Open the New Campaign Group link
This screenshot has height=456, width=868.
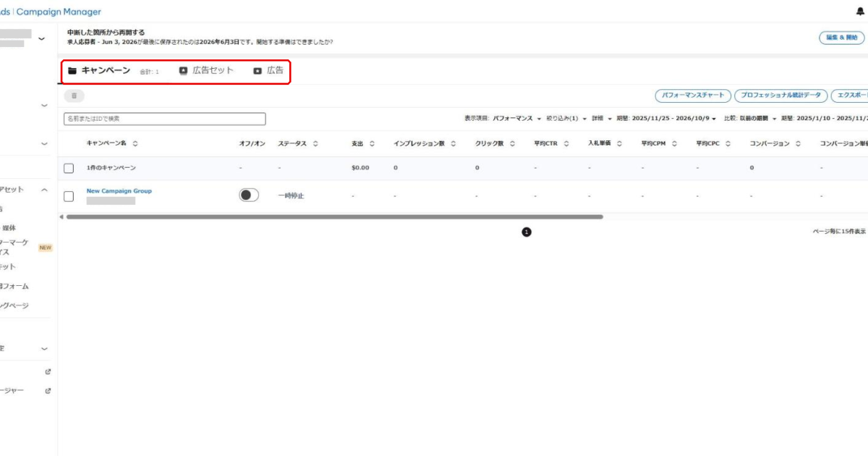119,191
